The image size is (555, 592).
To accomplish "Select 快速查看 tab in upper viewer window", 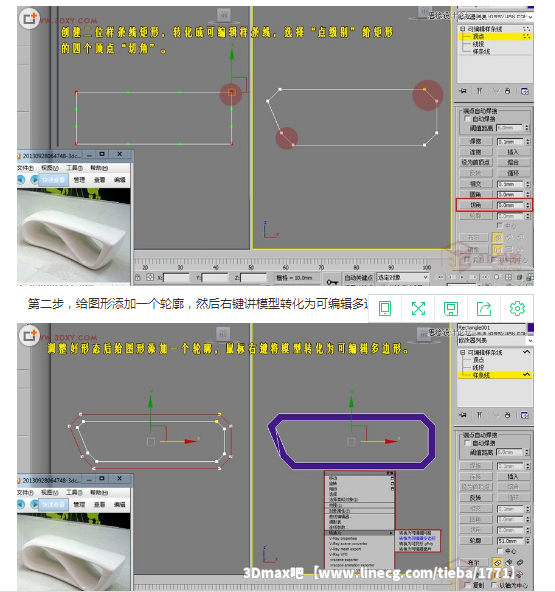I will coord(53,180).
